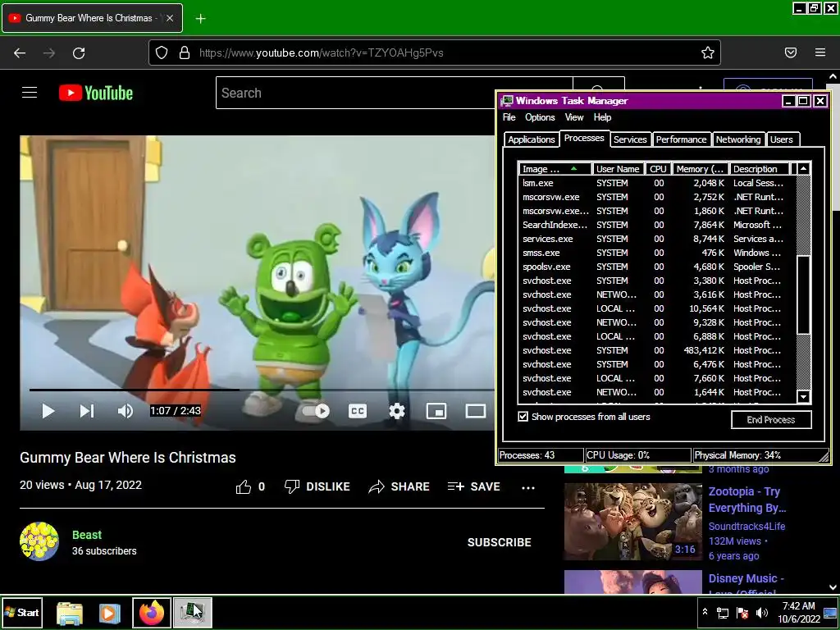
Task: Open the miniplayer mode
Action: click(436, 411)
